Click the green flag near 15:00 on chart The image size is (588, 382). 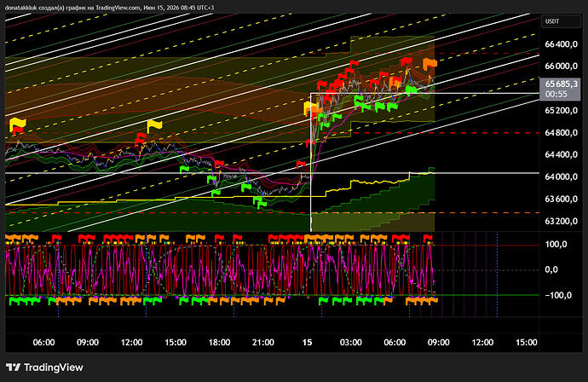point(184,169)
